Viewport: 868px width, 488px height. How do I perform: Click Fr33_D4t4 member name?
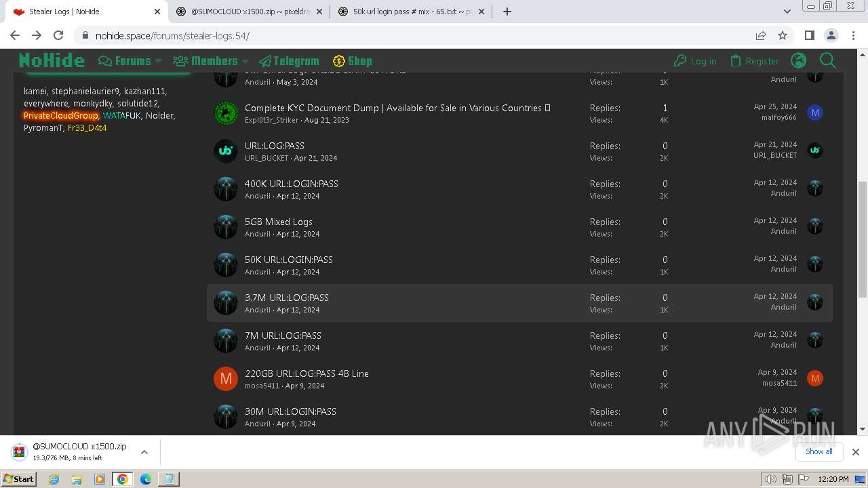coord(87,127)
